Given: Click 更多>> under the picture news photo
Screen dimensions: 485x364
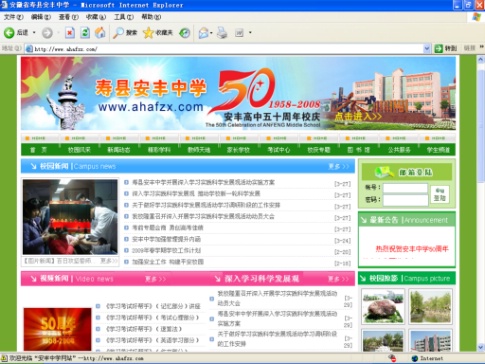Looking at the screenshot, I should [x=109, y=261].
